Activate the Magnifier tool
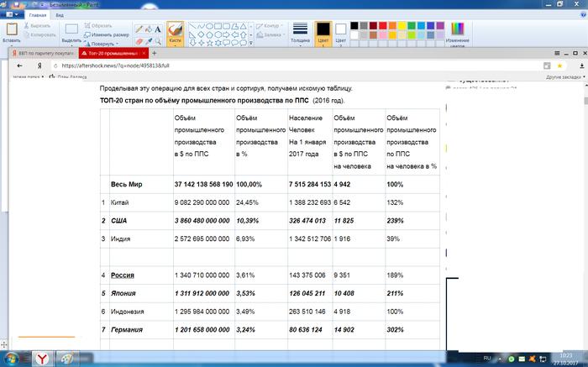 coord(160,39)
